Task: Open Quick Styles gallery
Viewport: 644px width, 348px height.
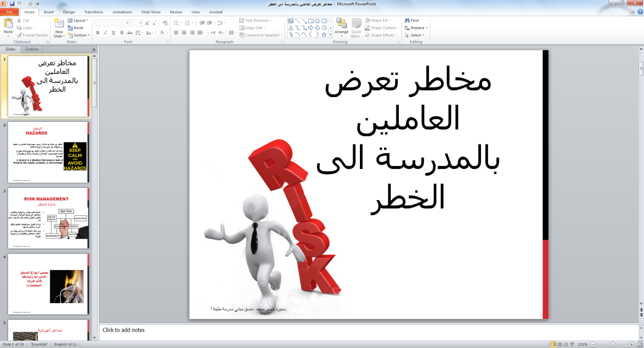Action: pos(356,28)
